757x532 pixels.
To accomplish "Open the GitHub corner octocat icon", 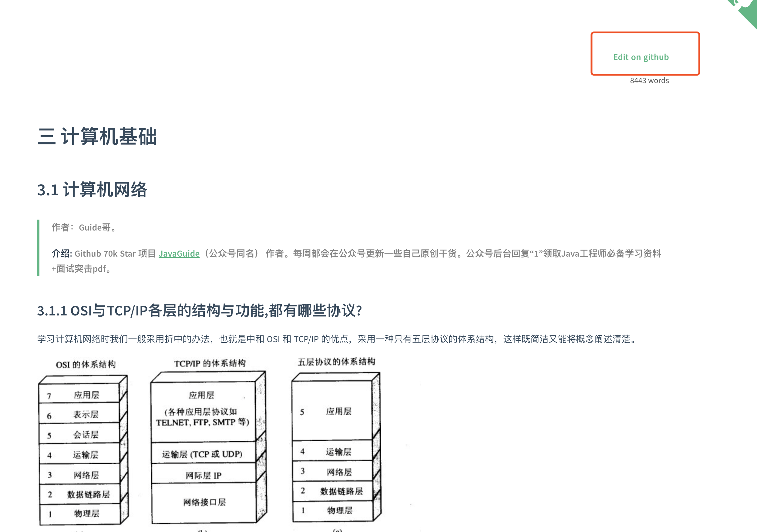I will (x=746, y=9).
